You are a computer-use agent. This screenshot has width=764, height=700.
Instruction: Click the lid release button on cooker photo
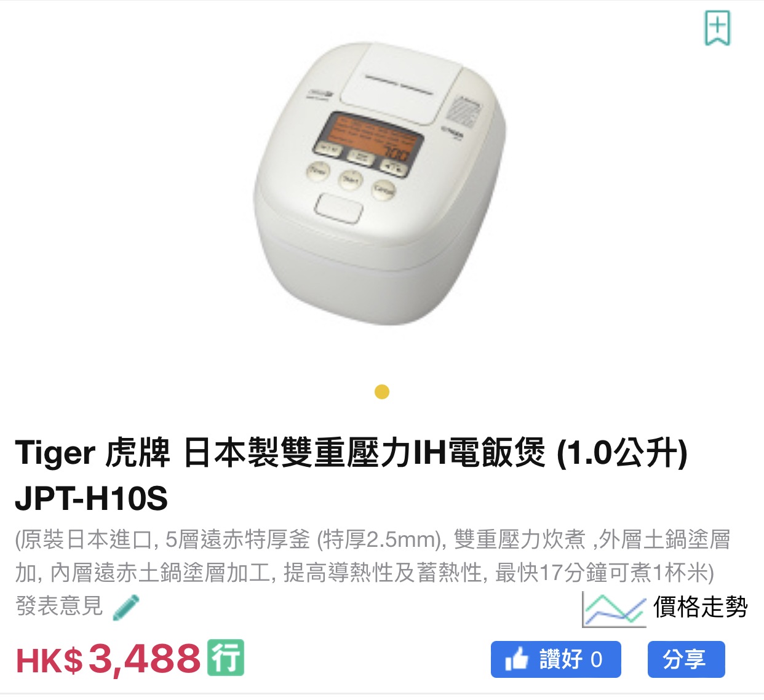point(339,209)
